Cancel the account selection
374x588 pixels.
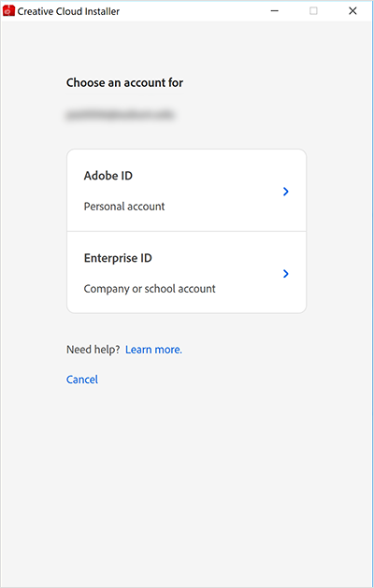(x=82, y=380)
